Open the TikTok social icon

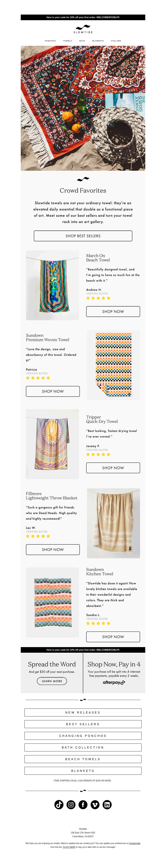59,805
